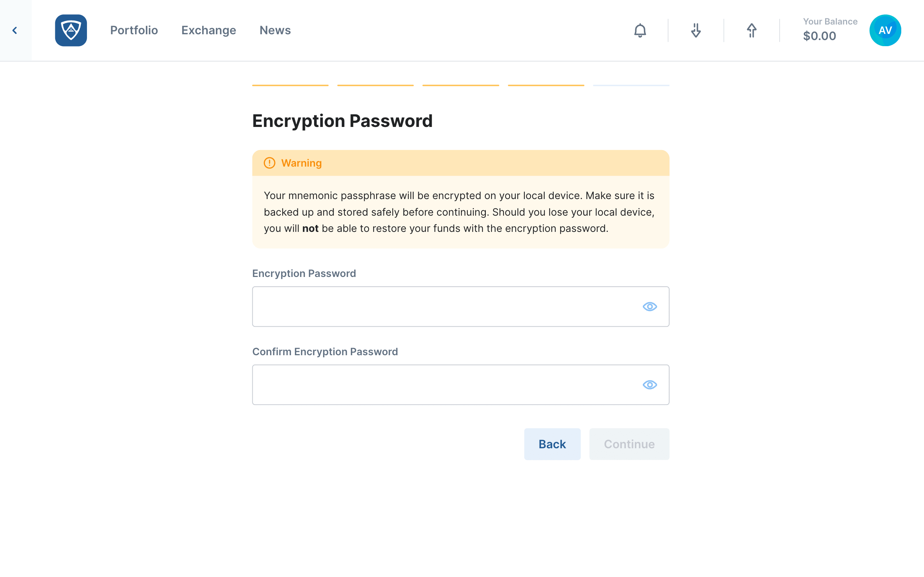This screenshot has width=924, height=577.
Task: Click the first progress step bar
Action: (x=290, y=85)
